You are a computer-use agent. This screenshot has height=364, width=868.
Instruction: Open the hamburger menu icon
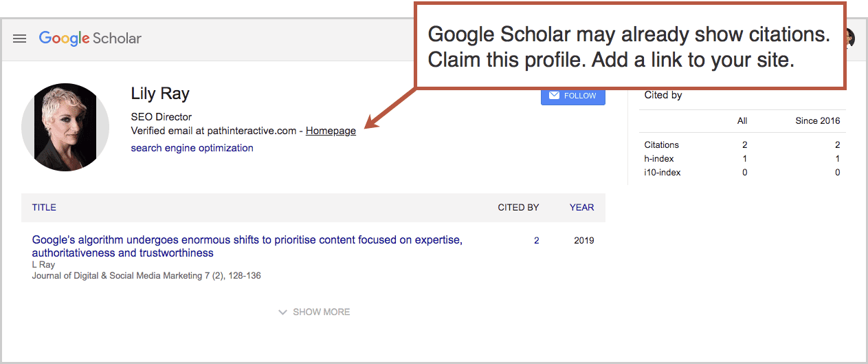point(20,39)
